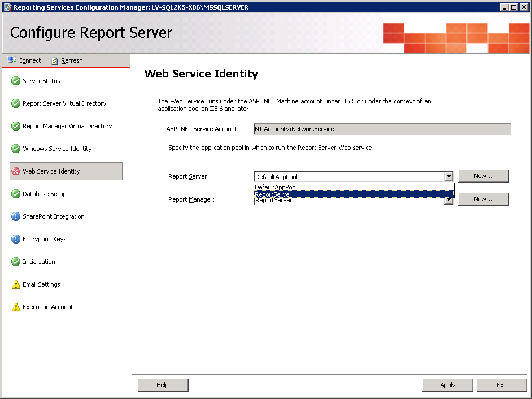Click the Help button

coord(163,385)
